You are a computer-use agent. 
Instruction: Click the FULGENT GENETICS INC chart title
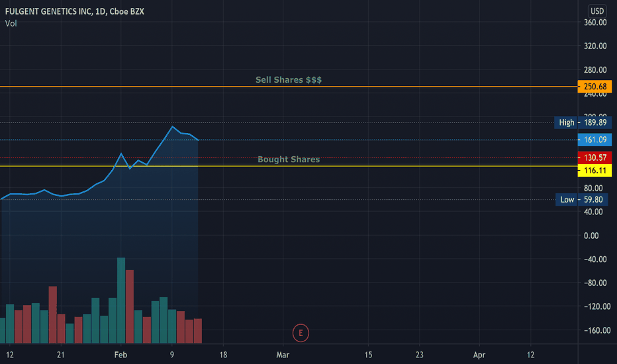click(74, 11)
